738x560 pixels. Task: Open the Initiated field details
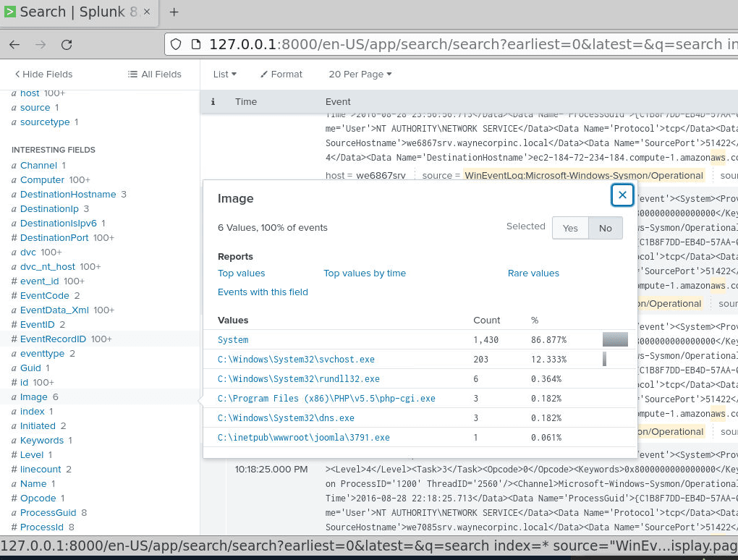(x=38, y=426)
